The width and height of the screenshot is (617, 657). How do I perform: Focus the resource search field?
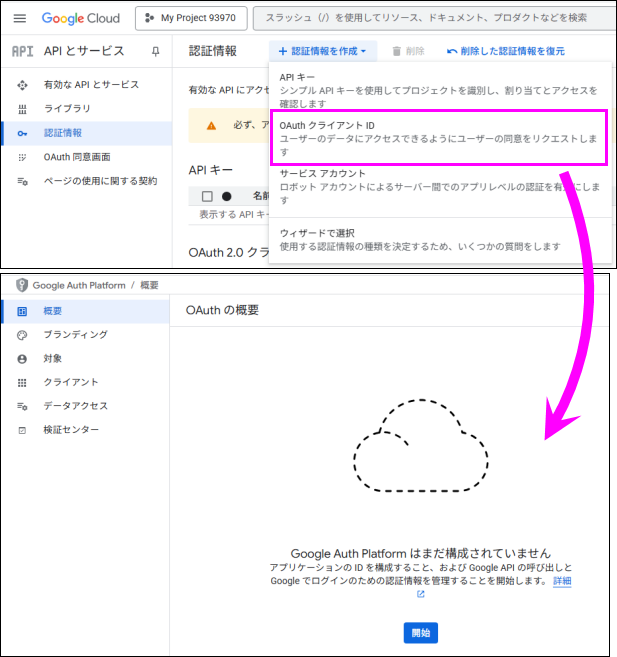pos(435,18)
